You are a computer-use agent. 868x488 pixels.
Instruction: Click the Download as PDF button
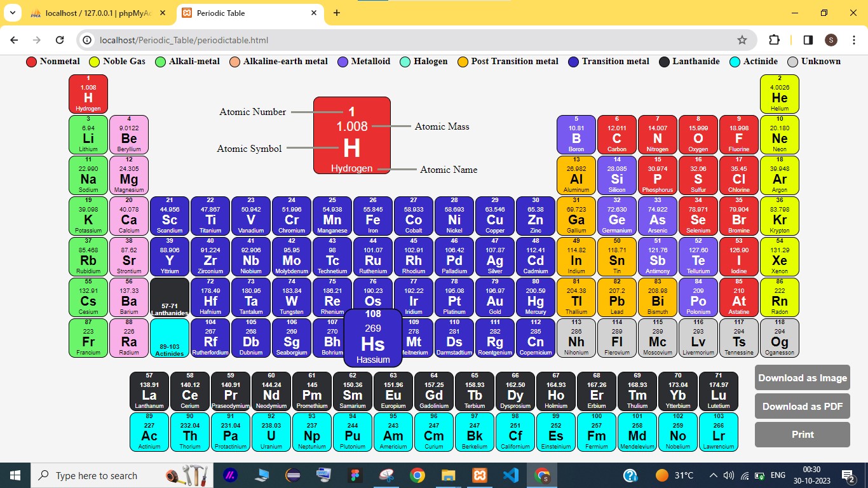803,406
